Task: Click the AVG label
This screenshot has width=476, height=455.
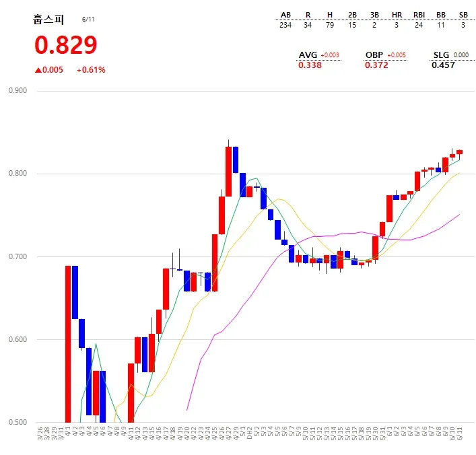Action: pyautogui.click(x=308, y=55)
